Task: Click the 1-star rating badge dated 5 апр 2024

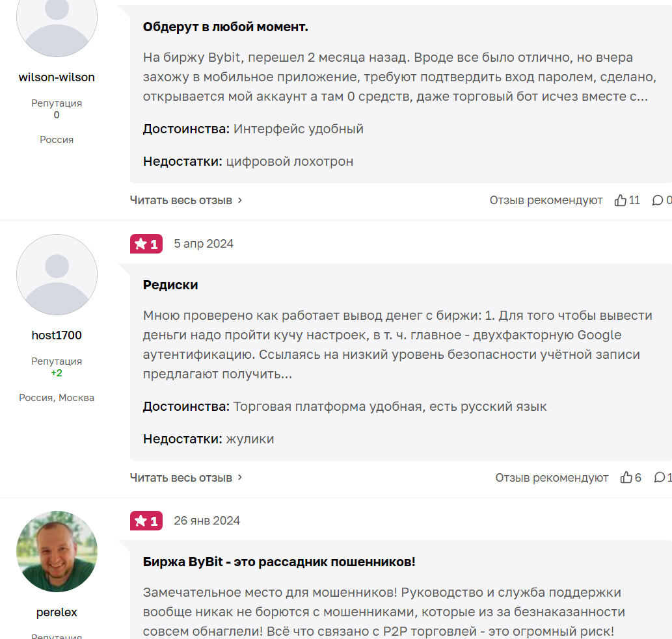Action: [146, 244]
